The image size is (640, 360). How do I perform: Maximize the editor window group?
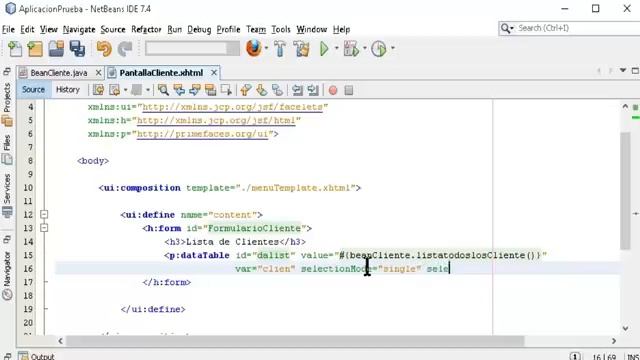[635, 71]
